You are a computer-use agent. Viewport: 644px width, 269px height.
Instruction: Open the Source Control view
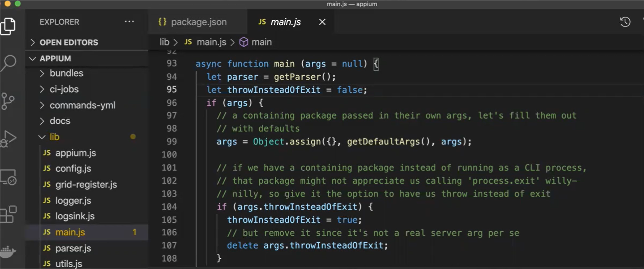click(x=9, y=101)
